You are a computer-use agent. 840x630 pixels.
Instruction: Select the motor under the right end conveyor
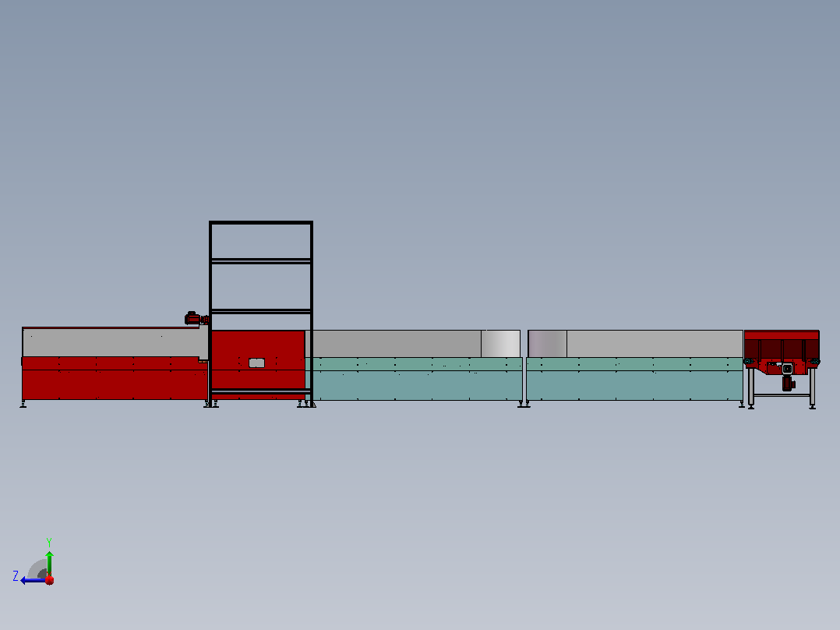tap(788, 383)
